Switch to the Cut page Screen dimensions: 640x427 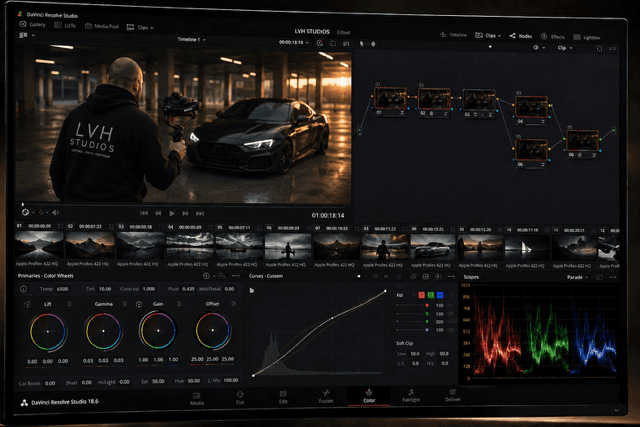[x=240, y=398]
